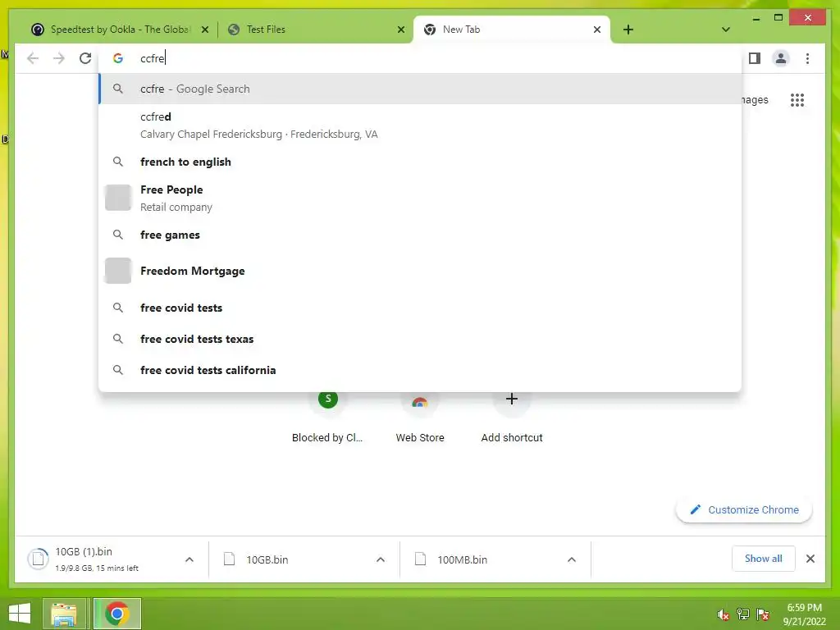Go back with the back arrow
840x630 pixels.
coord(33,58)
